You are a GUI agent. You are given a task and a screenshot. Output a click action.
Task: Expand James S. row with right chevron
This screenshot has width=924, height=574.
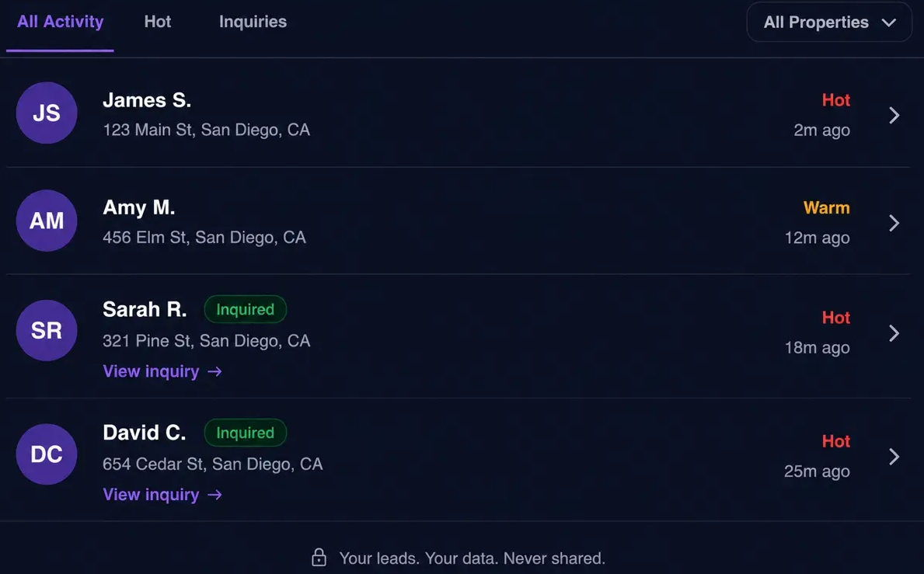(894, 115)
